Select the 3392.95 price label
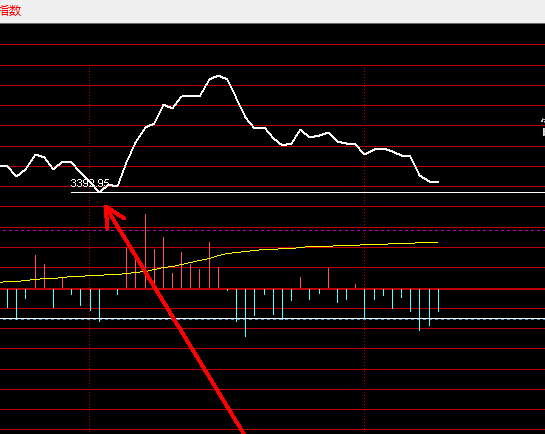This screenshot has width=545, height=434. (90, 183)
